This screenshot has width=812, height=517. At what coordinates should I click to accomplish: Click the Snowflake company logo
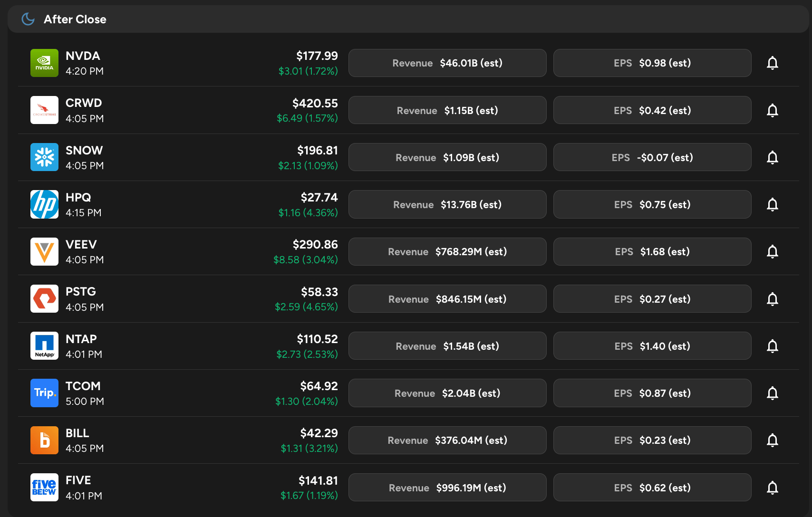click(x=44, y=157)
